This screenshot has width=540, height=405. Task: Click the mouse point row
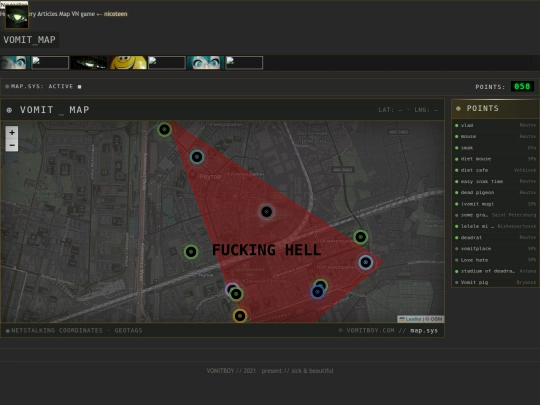click(x=495, y=136)
